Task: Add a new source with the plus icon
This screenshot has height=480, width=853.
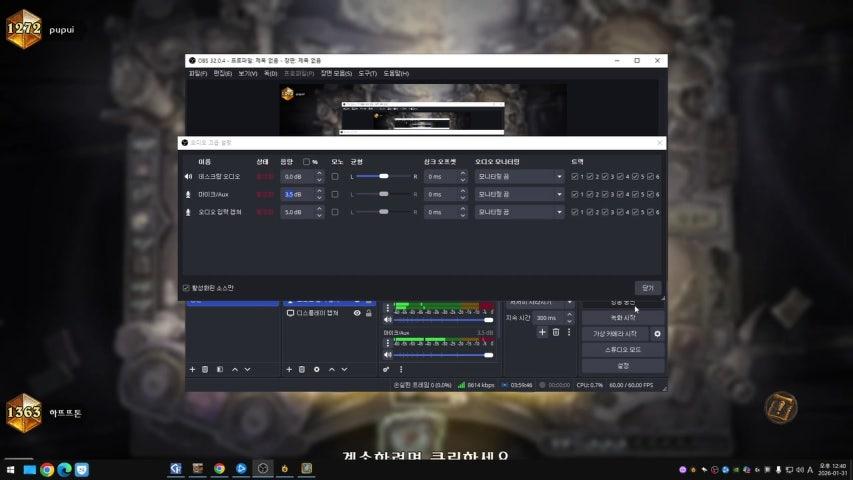Action: (289, 370)
